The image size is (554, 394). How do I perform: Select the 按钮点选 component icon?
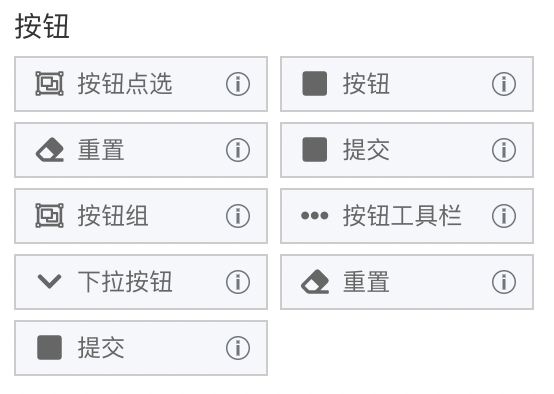[49, 84]
